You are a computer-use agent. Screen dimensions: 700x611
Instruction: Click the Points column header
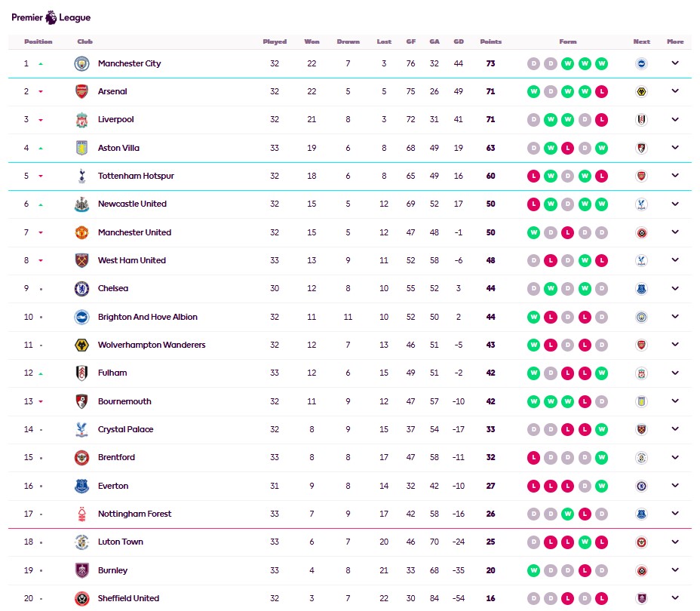490,41
